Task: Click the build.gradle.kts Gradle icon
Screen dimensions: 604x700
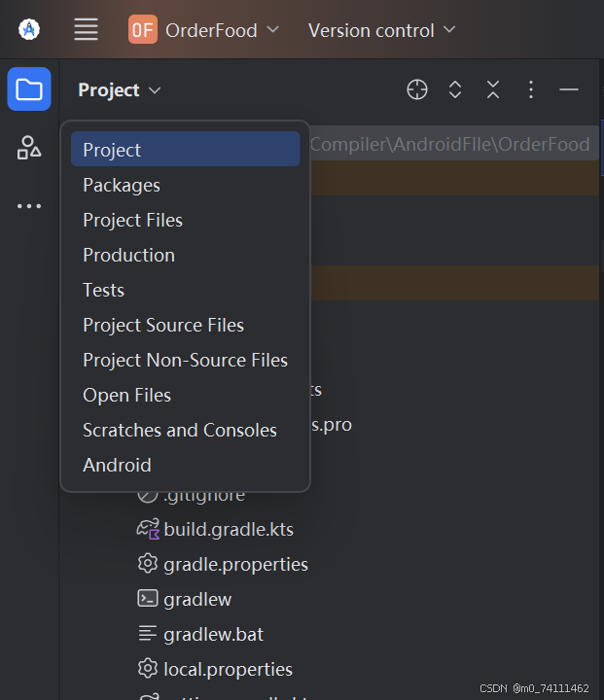Action: click(148, 529)
